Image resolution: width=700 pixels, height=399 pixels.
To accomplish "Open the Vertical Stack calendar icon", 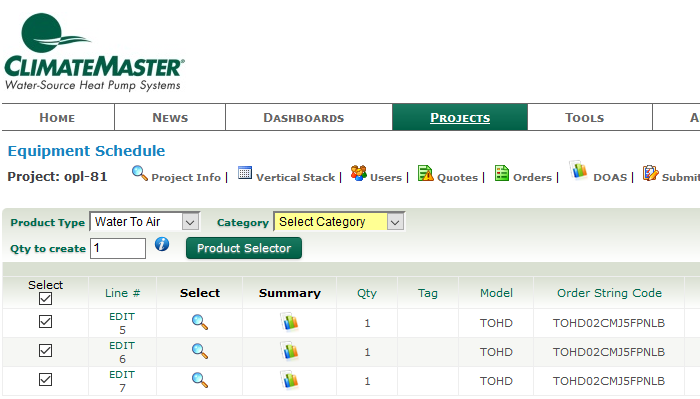I will click(245, 173).
